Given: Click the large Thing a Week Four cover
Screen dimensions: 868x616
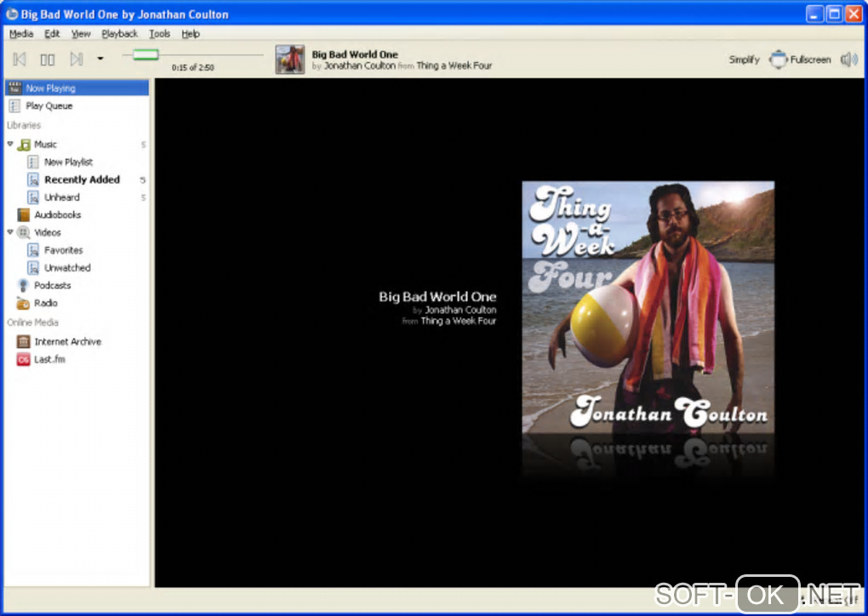Looking at the screenshot, I should point(648,308).
